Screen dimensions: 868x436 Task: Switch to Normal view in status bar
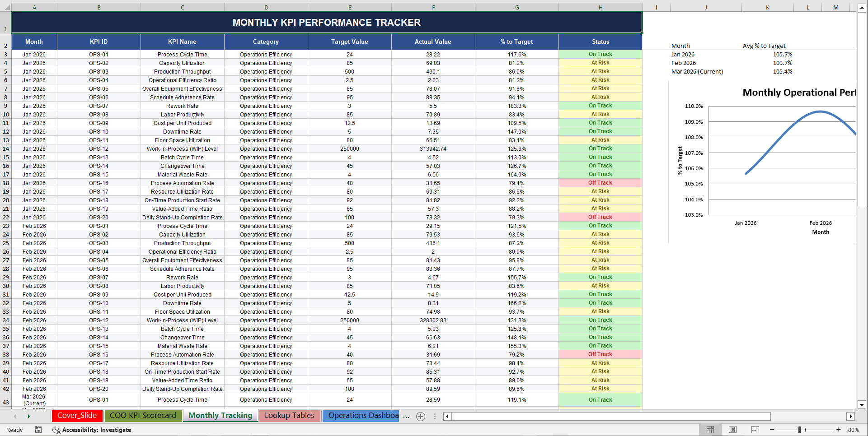pyautogui.click(x=710, y=429)
